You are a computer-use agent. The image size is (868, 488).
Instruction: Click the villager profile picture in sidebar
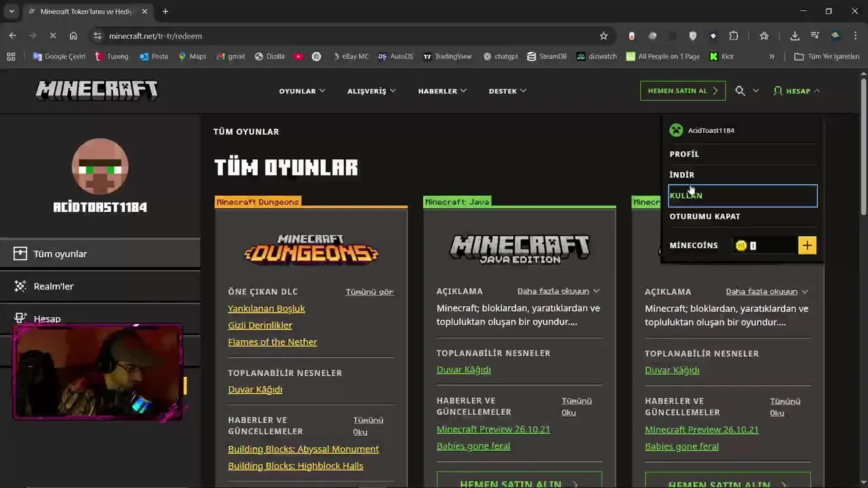tap(100, 167)
